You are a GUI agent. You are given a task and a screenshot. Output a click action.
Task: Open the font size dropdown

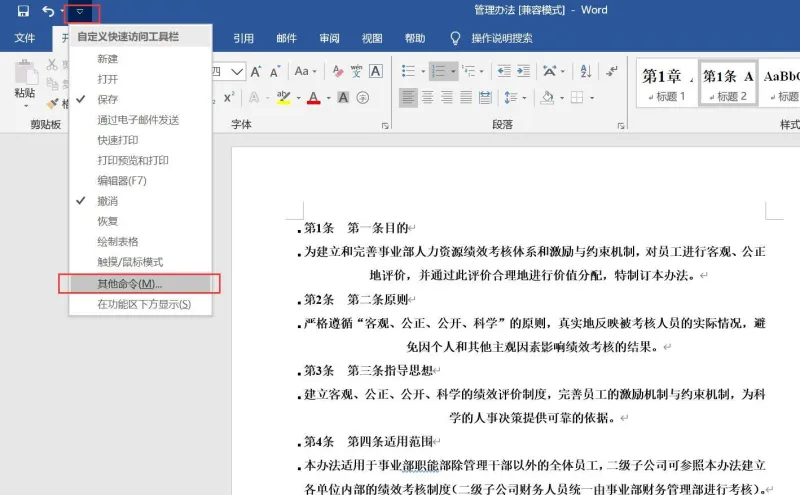(237, 71)
